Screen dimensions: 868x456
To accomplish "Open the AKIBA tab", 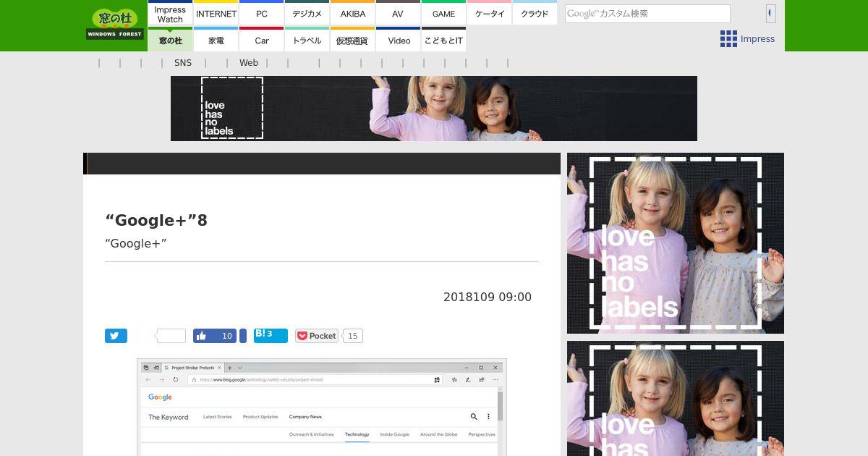I will tap(352, 13).
